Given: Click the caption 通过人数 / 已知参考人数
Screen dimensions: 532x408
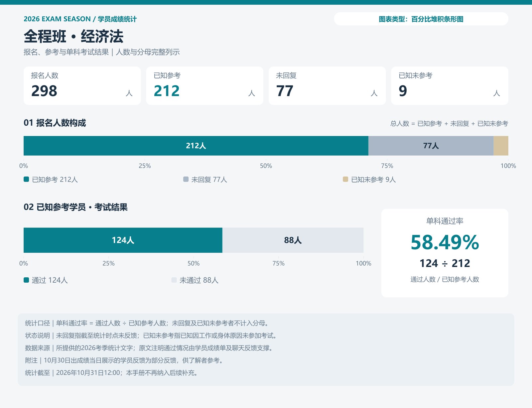Looking at the screenshot, I should tap(445, 279).
